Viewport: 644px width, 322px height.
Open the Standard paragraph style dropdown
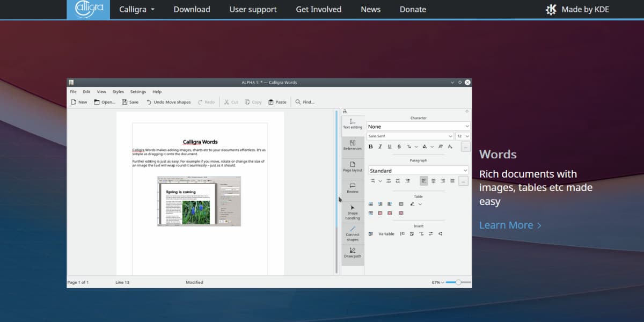point(418,171)
